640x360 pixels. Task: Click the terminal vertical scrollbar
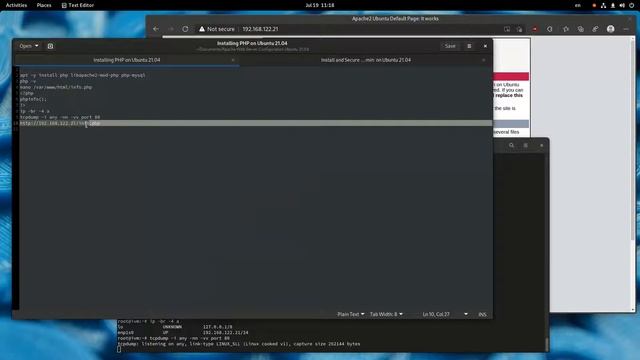[x=547, y=344]
